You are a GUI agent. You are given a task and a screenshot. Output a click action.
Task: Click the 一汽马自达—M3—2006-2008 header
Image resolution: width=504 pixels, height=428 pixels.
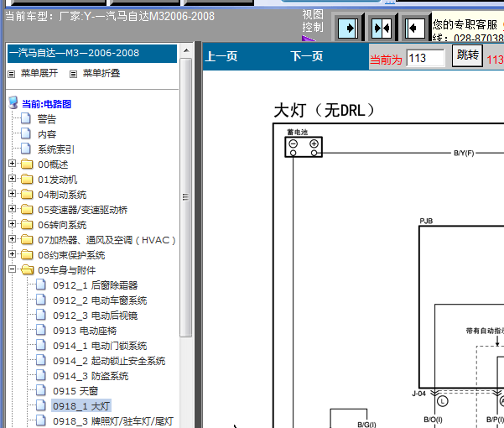point(92,54)
